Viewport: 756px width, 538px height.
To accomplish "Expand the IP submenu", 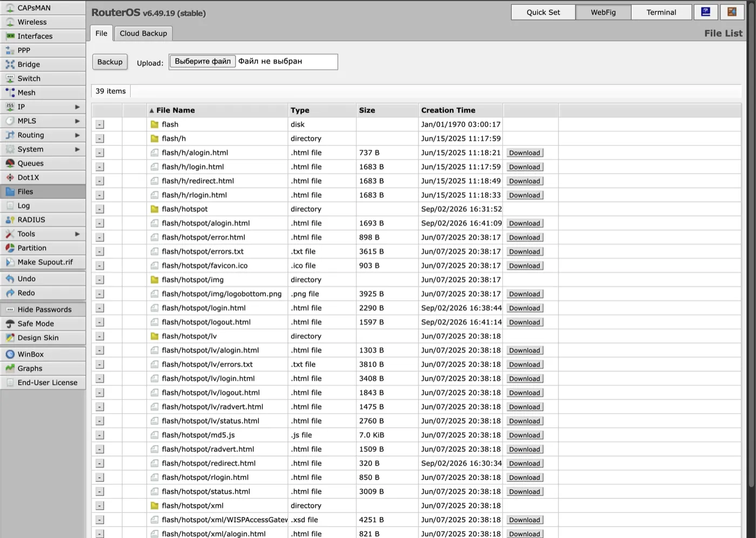I will click(x=77, y=107).
